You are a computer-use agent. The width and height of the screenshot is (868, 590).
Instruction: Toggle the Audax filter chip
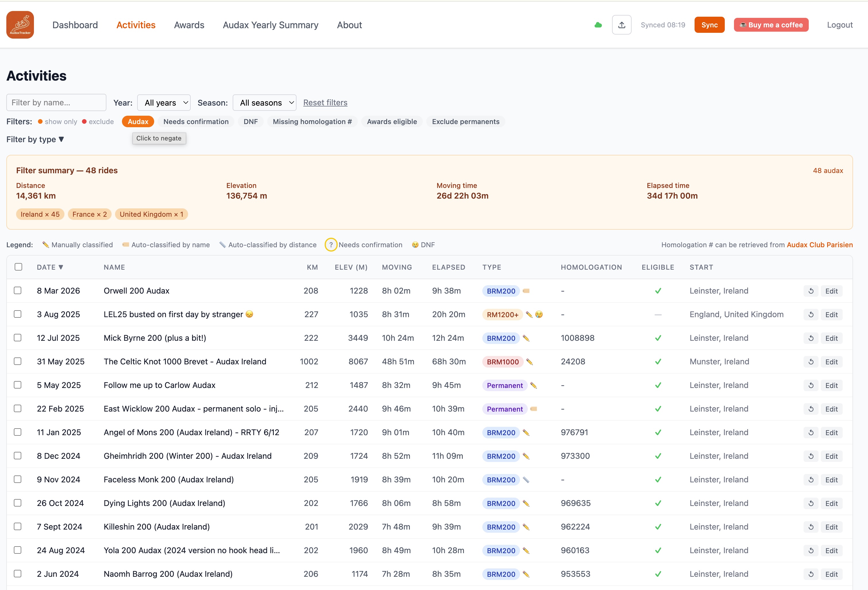138,121
